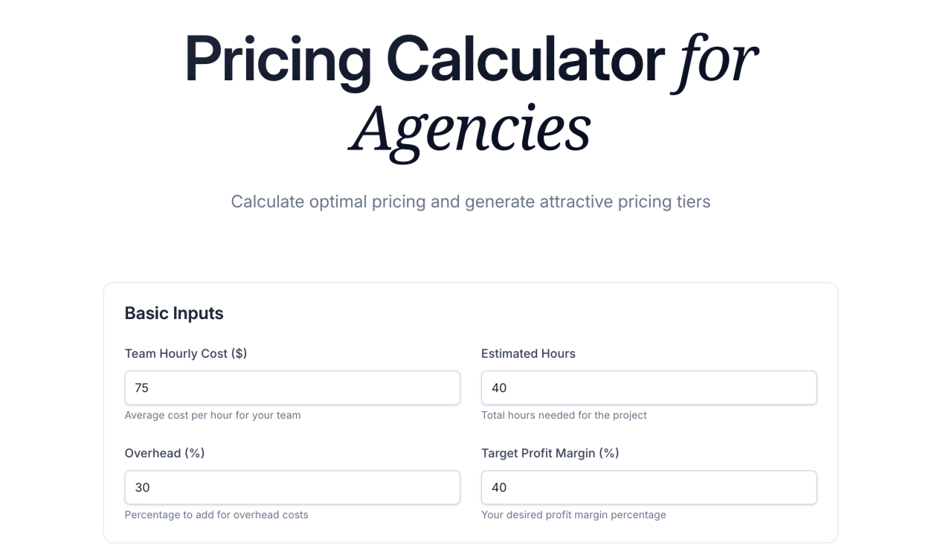This screenshot has width=952, height=560.
Task: Click the "Team Hourly Cost ($)" label
Action: 185,353
